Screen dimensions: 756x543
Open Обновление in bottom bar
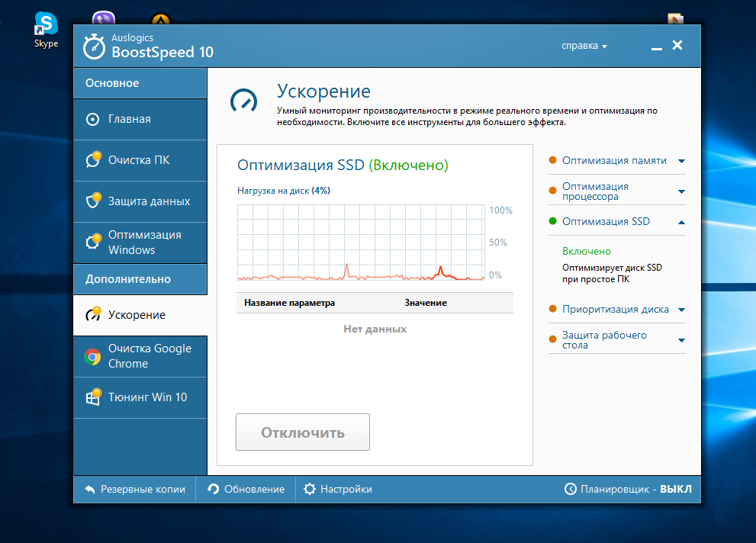tap(246, 489)
